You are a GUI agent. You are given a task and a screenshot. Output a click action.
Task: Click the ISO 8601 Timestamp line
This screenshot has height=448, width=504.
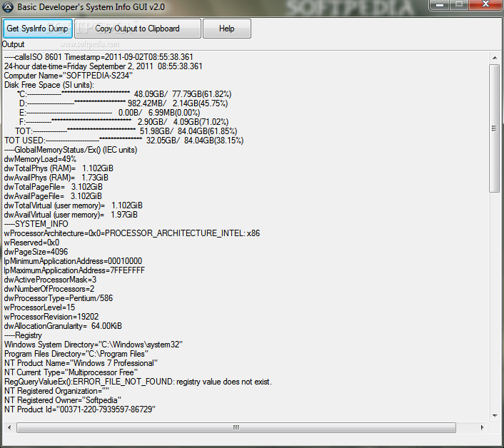(x=99, y=57)
